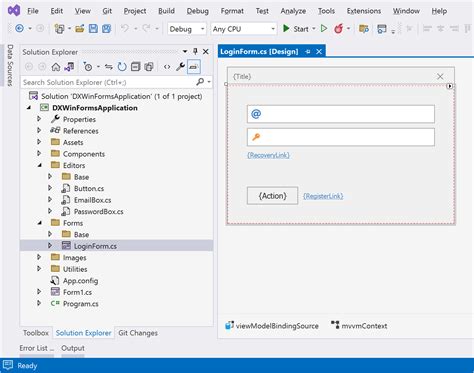Click the Save All toolbar icon
The image size is (474, 373).
[106, 29]
